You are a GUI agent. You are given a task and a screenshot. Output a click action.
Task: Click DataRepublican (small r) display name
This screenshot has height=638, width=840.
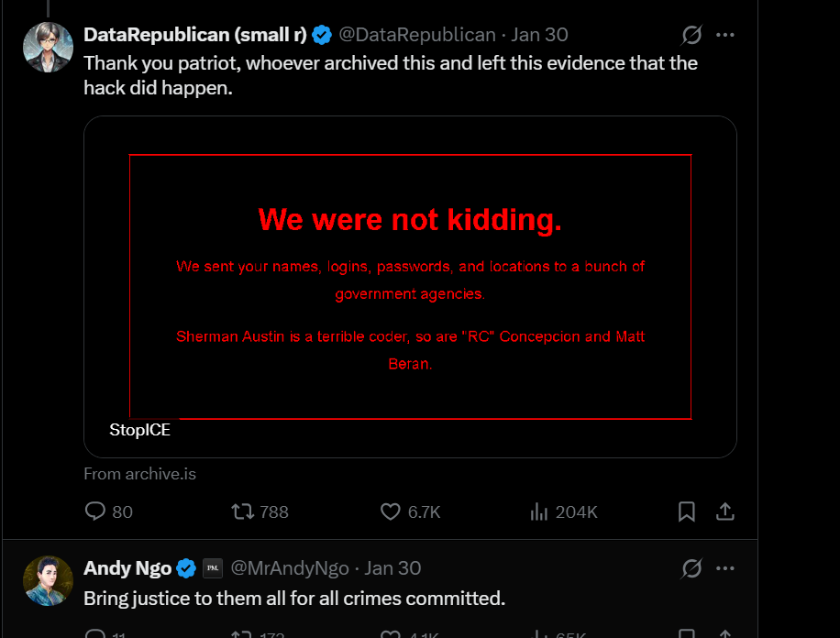coord(194,35)
